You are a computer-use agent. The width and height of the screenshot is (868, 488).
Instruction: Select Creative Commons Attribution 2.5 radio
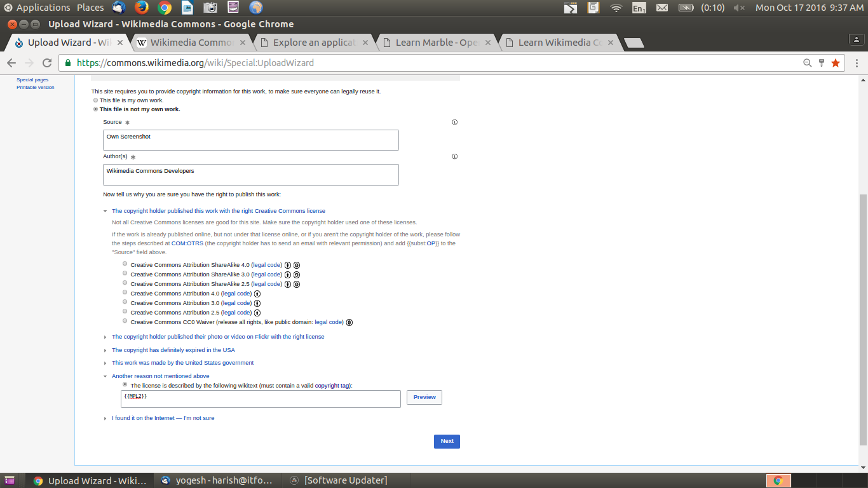coord(125,311)
